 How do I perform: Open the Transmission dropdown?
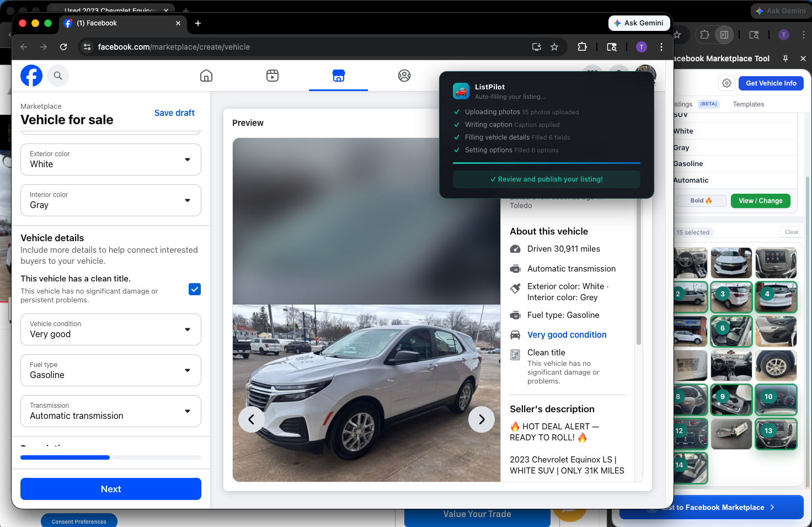click(x=111, y=411)
